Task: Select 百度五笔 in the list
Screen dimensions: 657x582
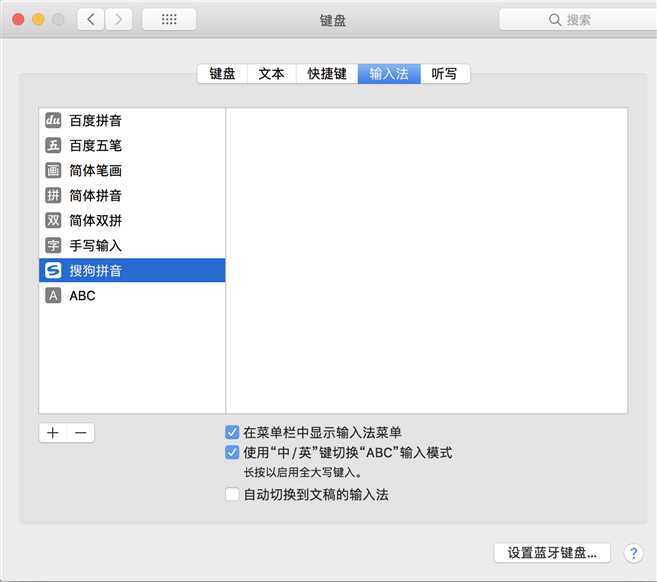Action: click(132, 145)
